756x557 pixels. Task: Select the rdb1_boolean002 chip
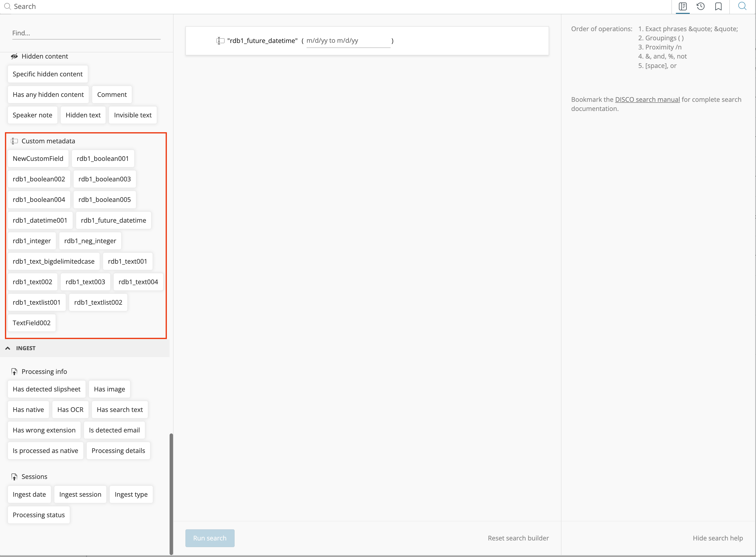tap(39, 179)
